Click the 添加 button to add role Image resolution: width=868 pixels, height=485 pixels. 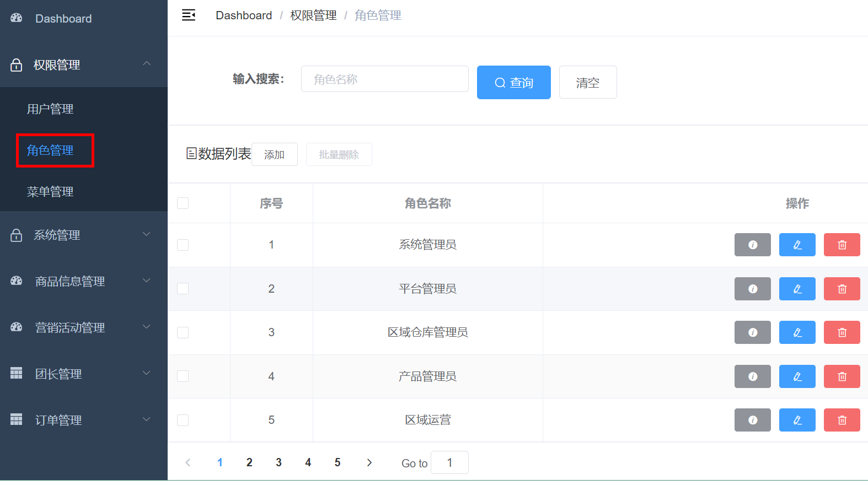click(x=274, y=155)
